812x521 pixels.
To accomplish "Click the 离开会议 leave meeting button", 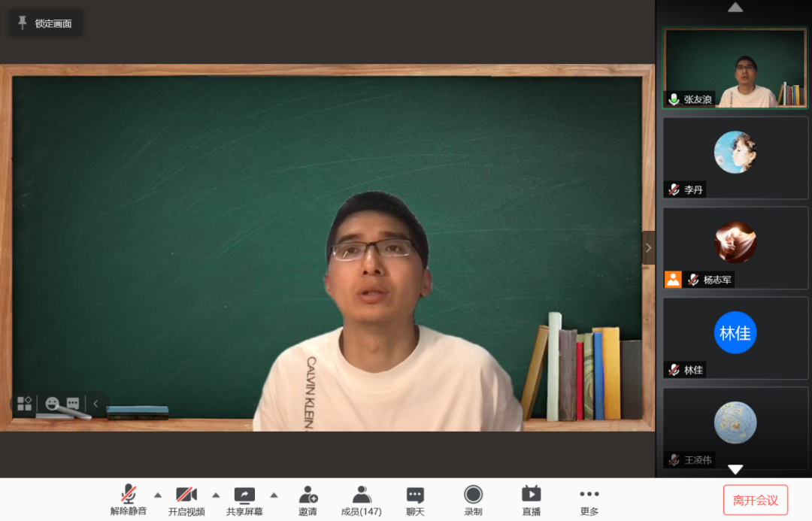I will pos(755,500).
